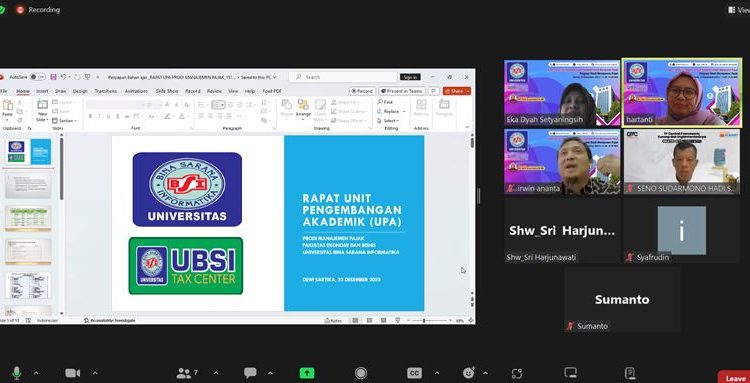
Task: Expand chat options arrow
Action: [x=270, y=373]
